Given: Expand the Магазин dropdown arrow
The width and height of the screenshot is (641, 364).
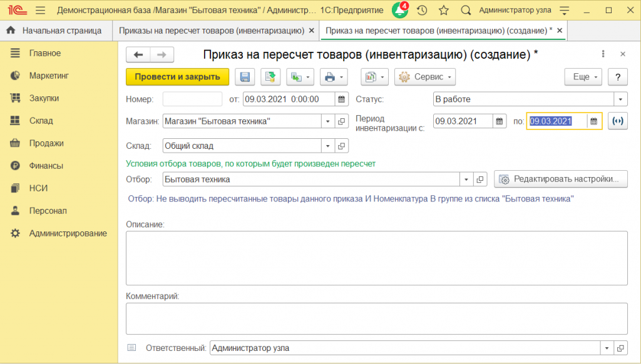Looking at the screenshot, I should click(x=327, y=121).
